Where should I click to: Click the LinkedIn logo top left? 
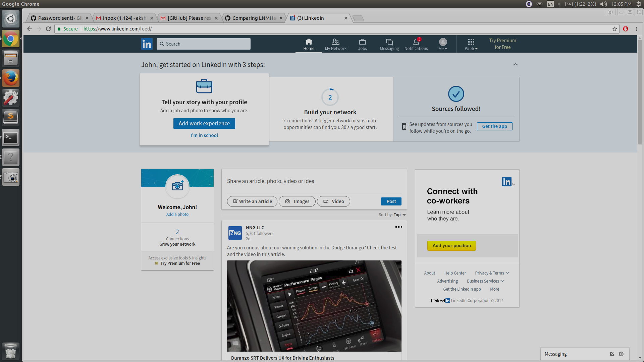147,44
